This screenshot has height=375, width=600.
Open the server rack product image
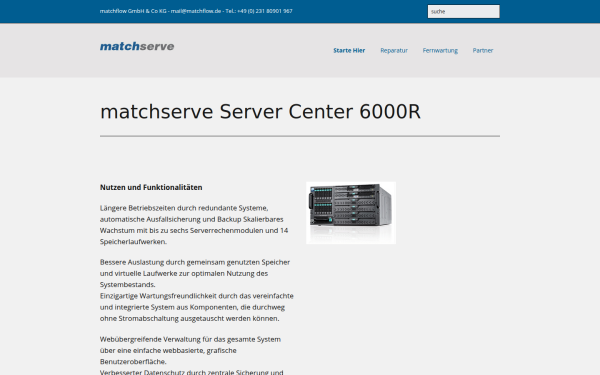pyautogui.click(x=351, y=213)
